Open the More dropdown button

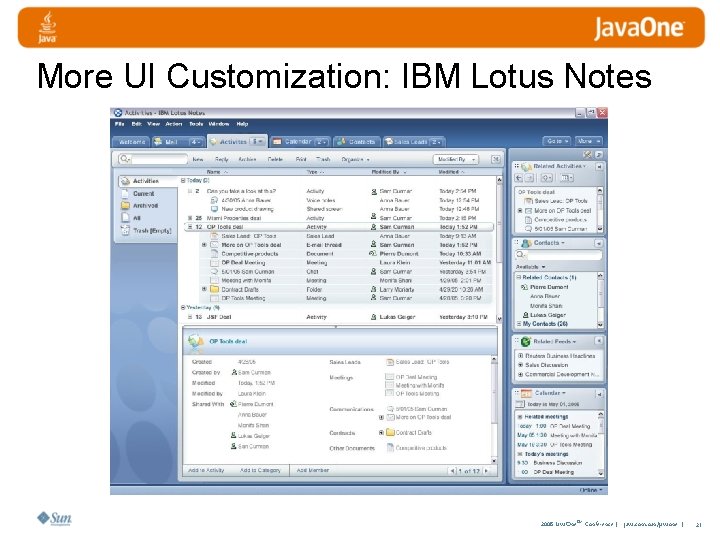pyautogui.click(x=588, y=141)
